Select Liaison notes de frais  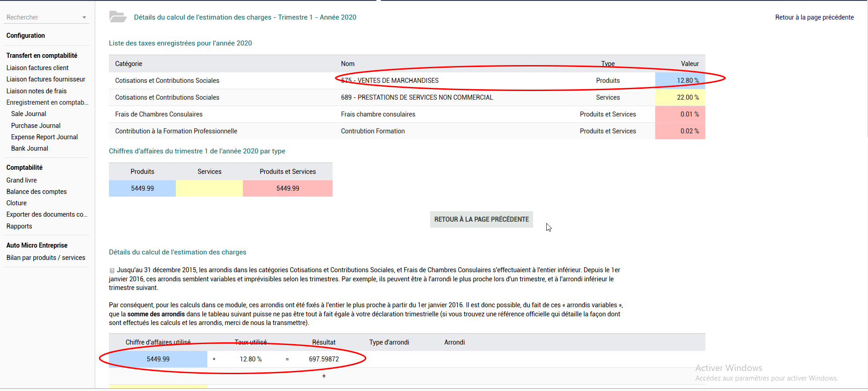36,91
